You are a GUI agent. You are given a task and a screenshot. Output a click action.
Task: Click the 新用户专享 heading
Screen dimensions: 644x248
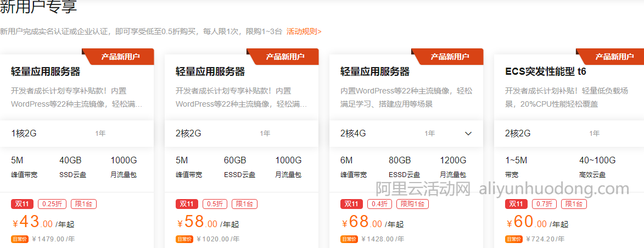point(38,7)
